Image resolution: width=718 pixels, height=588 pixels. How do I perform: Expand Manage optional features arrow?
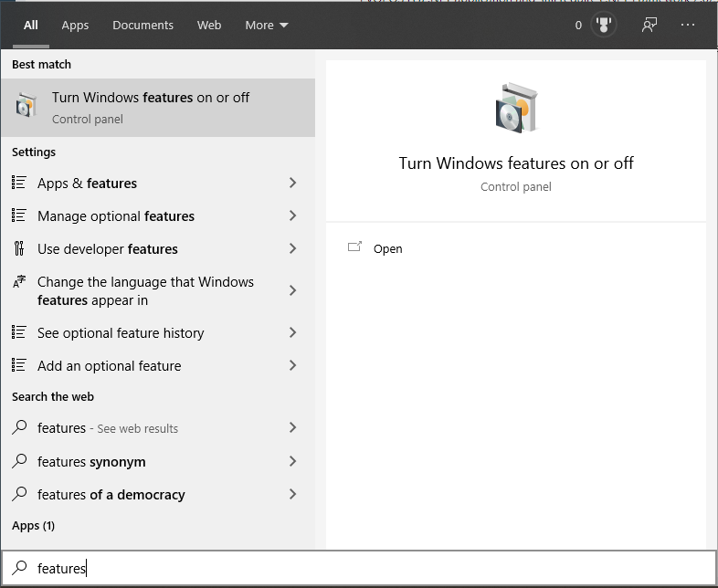coord(292,215)
